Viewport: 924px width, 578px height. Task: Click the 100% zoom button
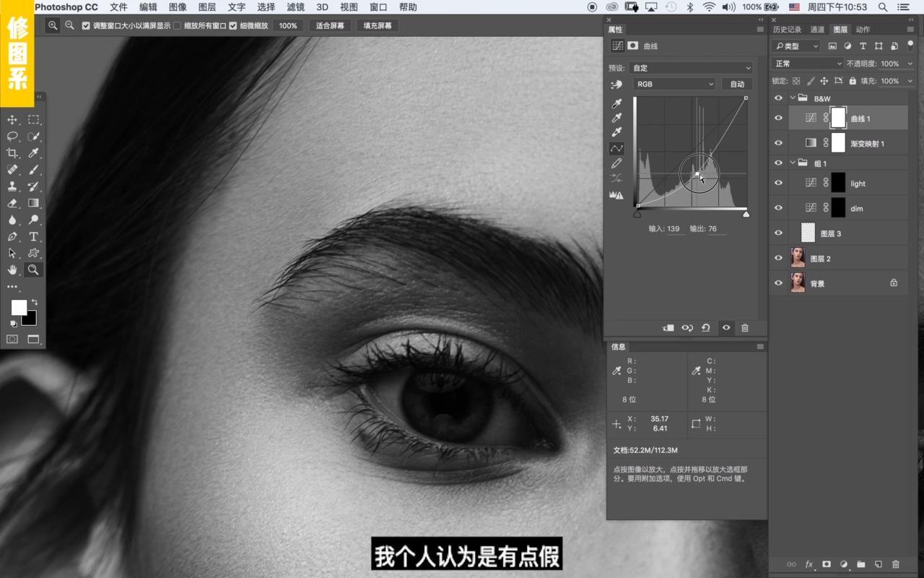(288, 25)
